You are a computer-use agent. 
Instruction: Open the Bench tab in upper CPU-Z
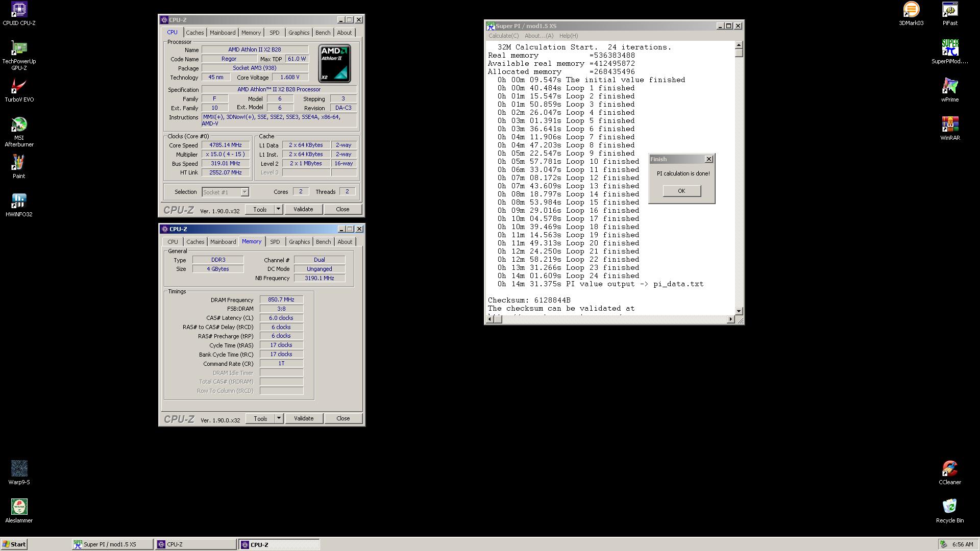click(323, 33)
